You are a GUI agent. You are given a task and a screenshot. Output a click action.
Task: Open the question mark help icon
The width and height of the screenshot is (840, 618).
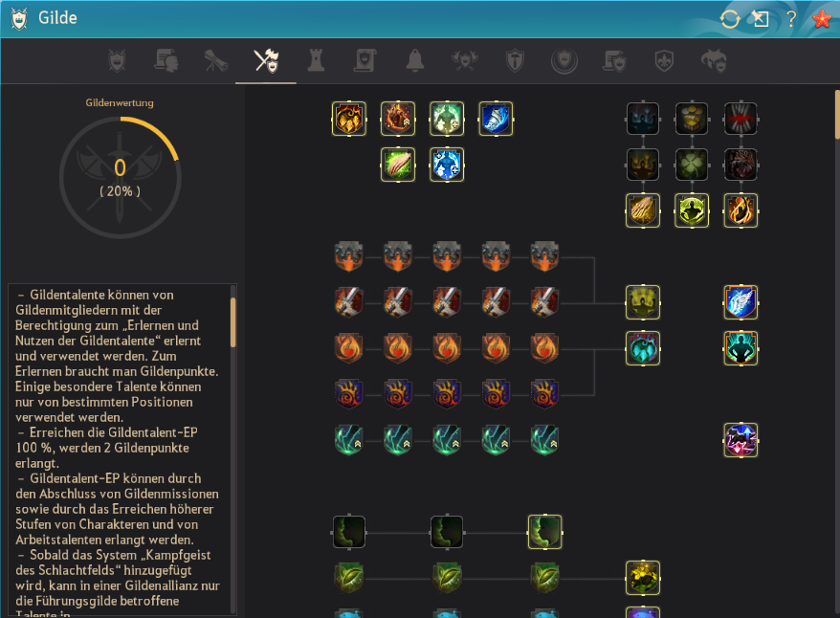click(790, 19)
